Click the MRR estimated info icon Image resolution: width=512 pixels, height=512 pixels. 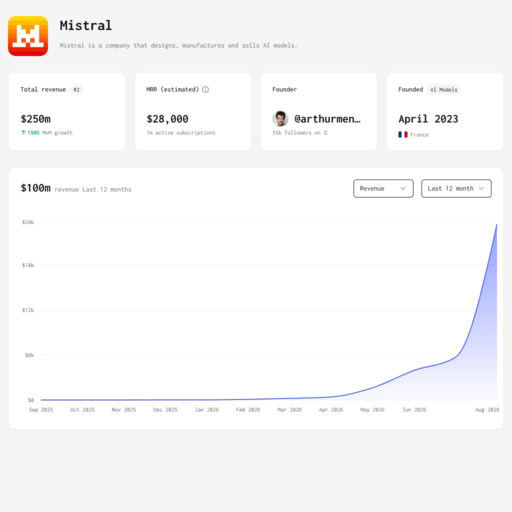coord(206,89)
